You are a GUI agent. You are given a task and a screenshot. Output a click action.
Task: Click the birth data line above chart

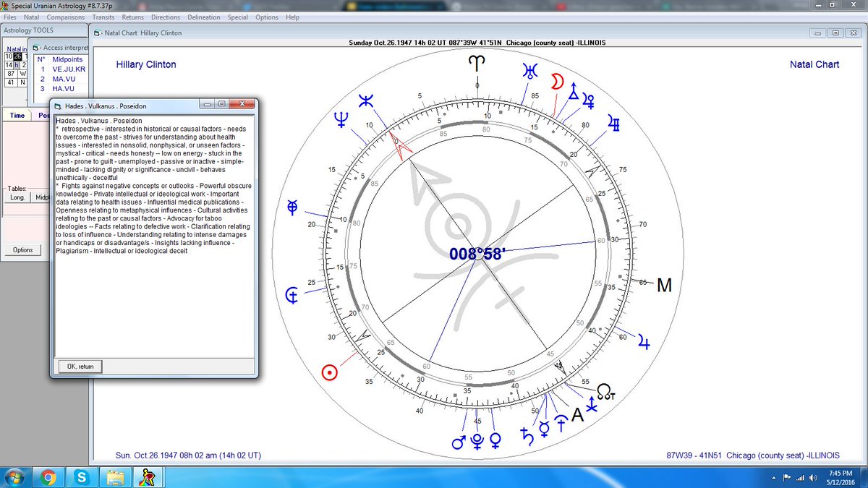(477, 43)
